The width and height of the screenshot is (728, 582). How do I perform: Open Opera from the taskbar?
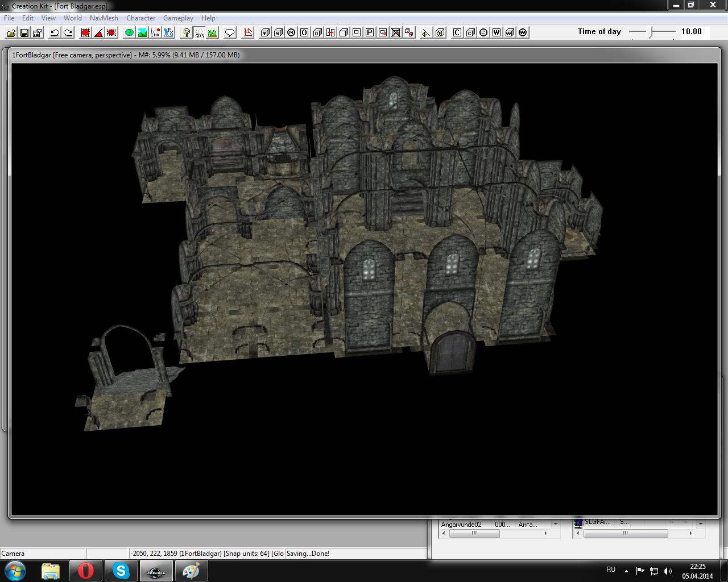tap(86, 571)
